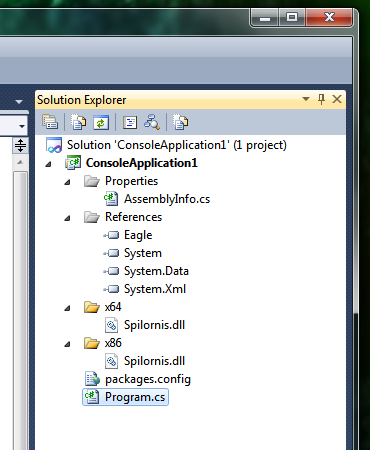Select the x64 folder label
The width and height of the screenshot is (370, 450).
point(113,307)
